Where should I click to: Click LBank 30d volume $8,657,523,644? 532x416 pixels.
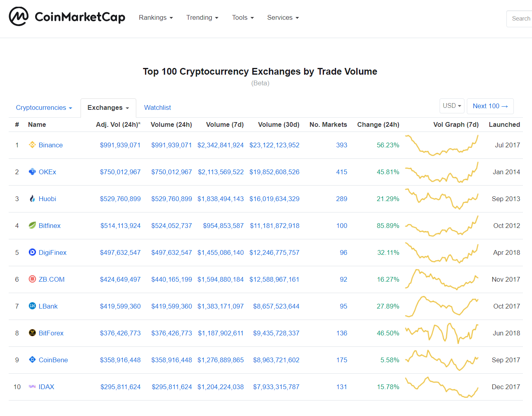tap(276, 306)
